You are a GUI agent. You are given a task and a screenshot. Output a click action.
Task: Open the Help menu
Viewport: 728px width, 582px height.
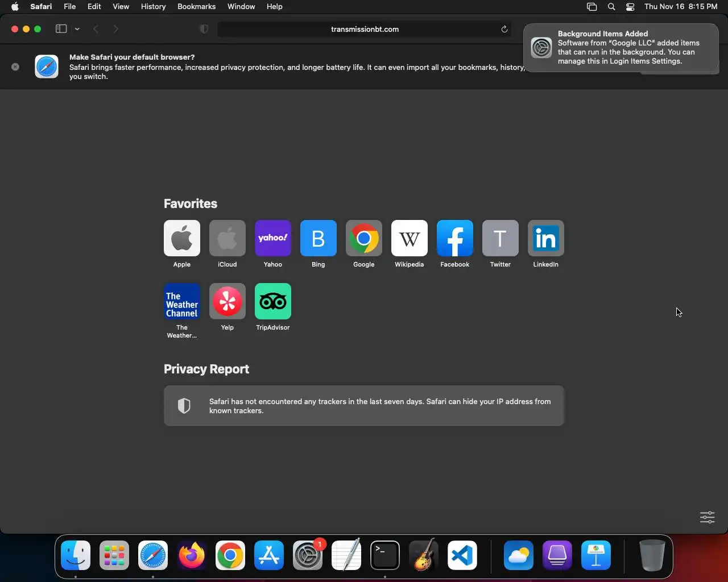click(274, 6)
